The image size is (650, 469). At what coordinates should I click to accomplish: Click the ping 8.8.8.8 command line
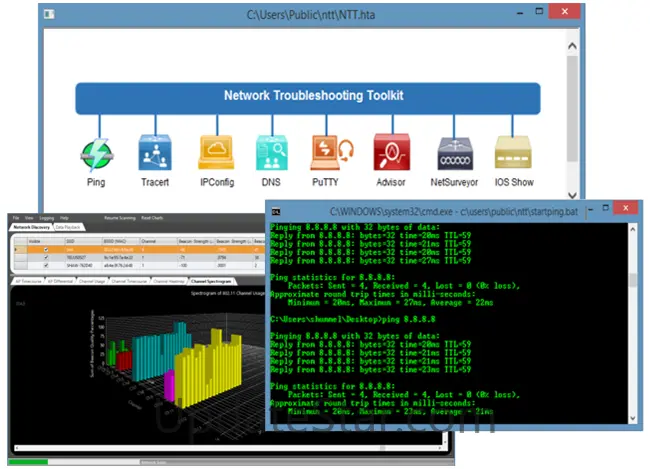pyautogui.click(x=353, y=319)
